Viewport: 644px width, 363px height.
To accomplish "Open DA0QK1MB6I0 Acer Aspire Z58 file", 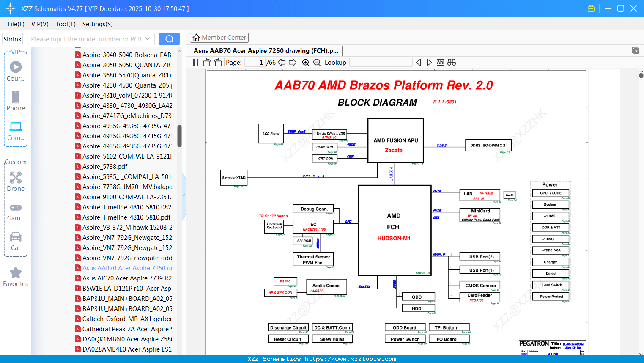I will pos(123,339).
